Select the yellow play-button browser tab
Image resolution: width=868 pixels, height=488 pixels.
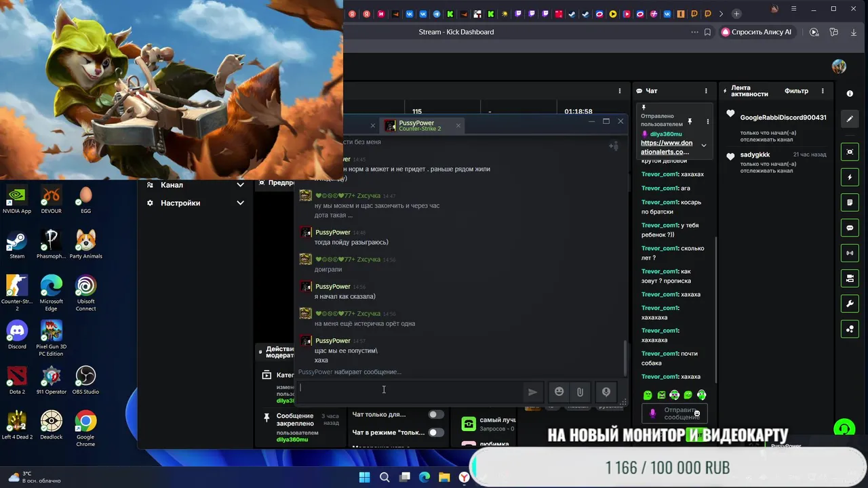613,14
